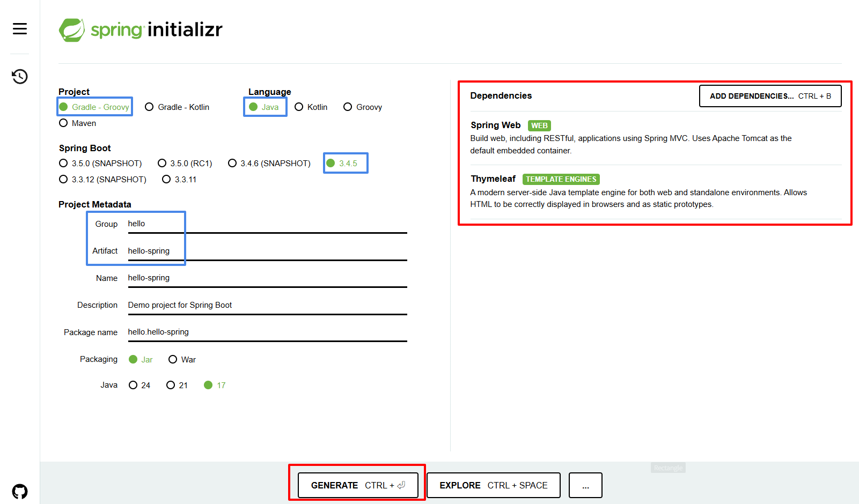Choose Java version 21
The height and width of the screenshot is (504, 859).
coord(177,385)
